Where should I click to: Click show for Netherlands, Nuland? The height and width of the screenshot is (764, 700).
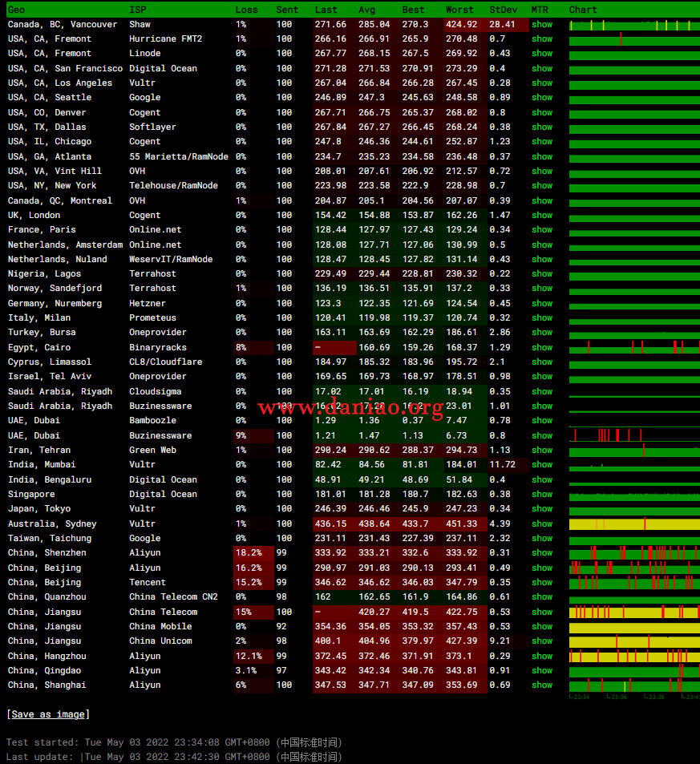pyautogui.click(x=542, y=260)
